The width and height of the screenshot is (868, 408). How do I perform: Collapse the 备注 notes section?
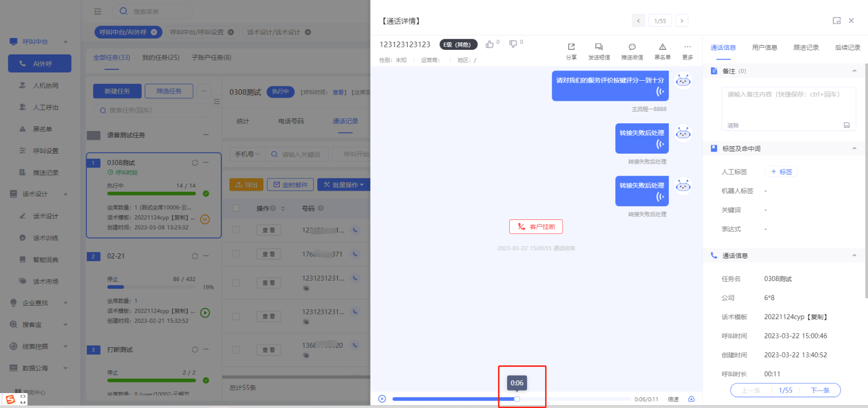click(854, 71)
